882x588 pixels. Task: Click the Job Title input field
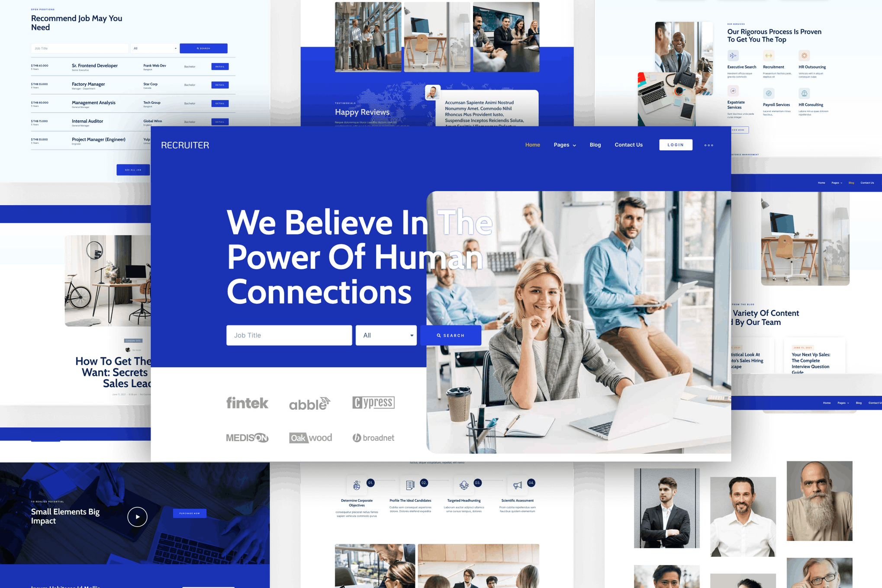tap(289, 335)
